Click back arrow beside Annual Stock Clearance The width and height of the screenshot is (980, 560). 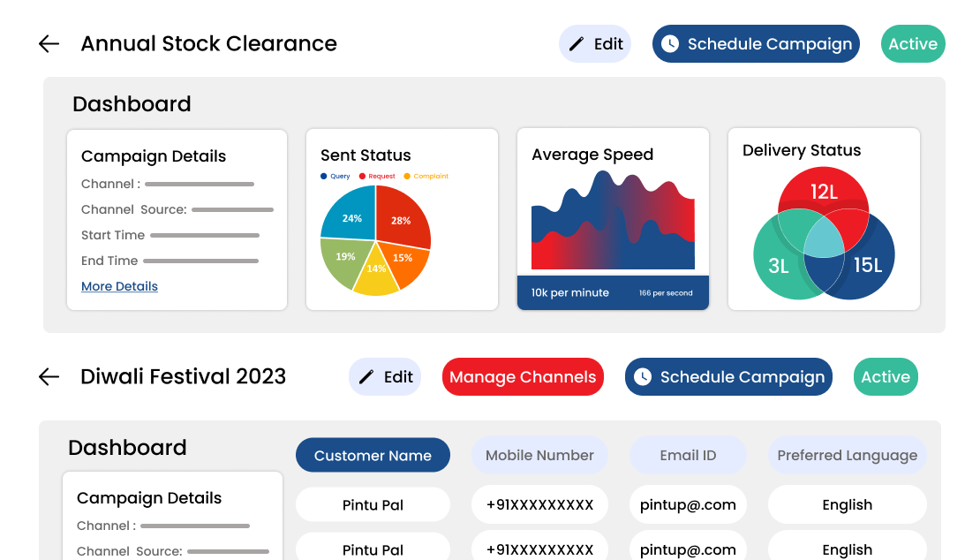49,44
